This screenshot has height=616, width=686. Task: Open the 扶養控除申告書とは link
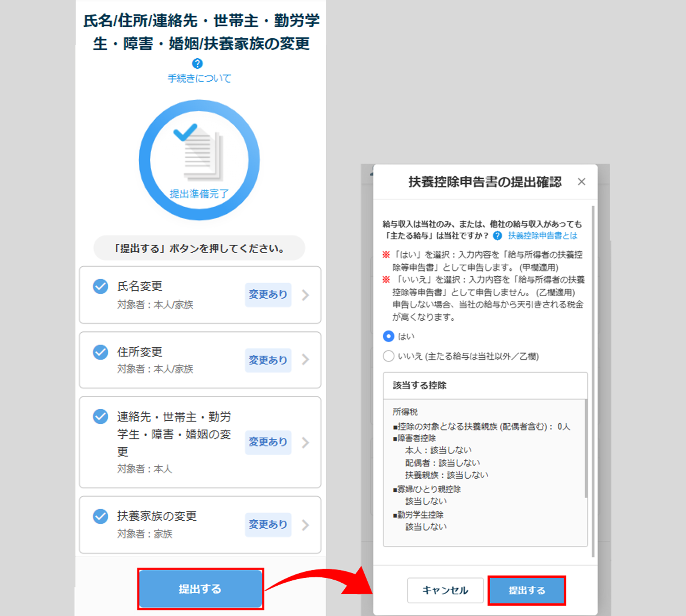point(543,236)
